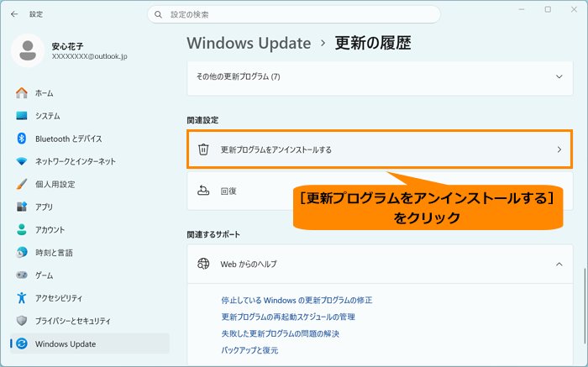Click the Web help globe icon
The height and width of the screenshot is (367, 588).
(203, 264)
